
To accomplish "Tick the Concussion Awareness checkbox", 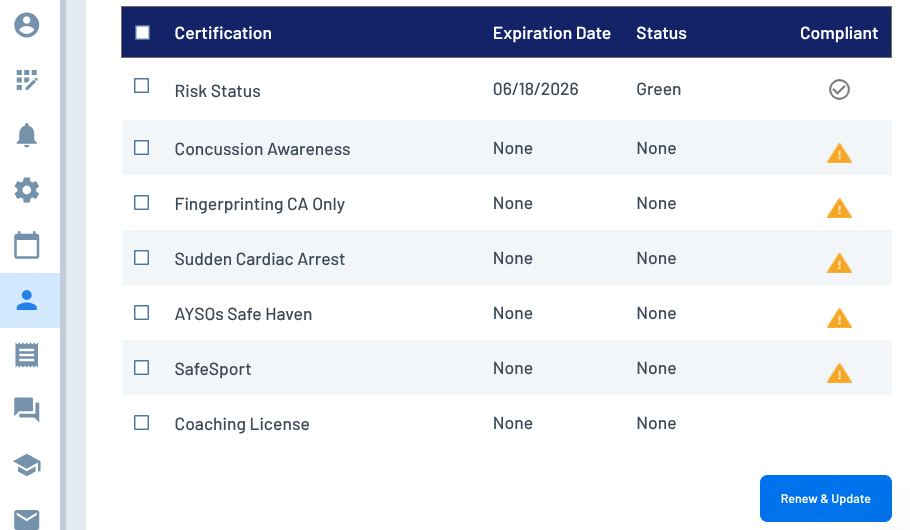I will click(x=142, y=148).
